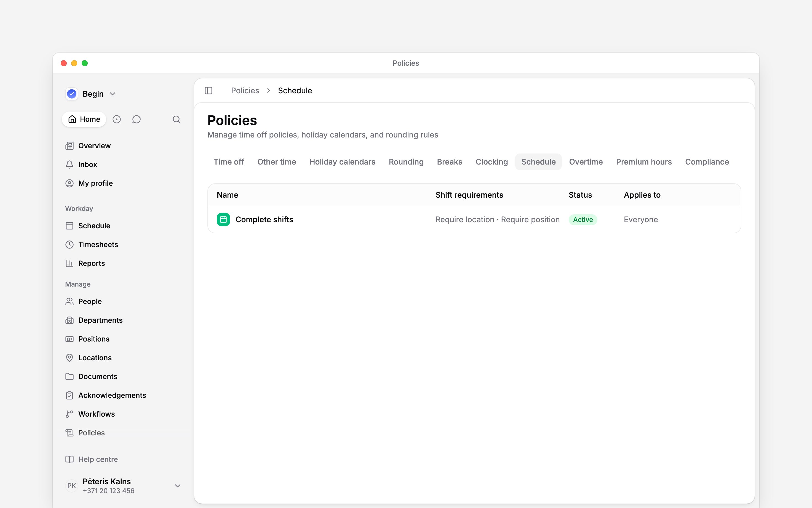Open the chat bubble icon
Screen dimensions: 812x508
pyautogui.click(x=136, y=119)
